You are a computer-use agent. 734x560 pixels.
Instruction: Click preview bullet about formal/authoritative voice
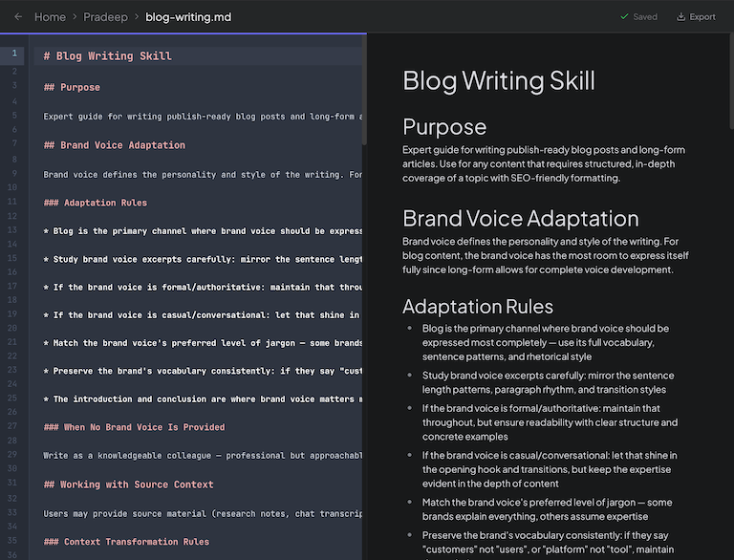tap(550, 422)
